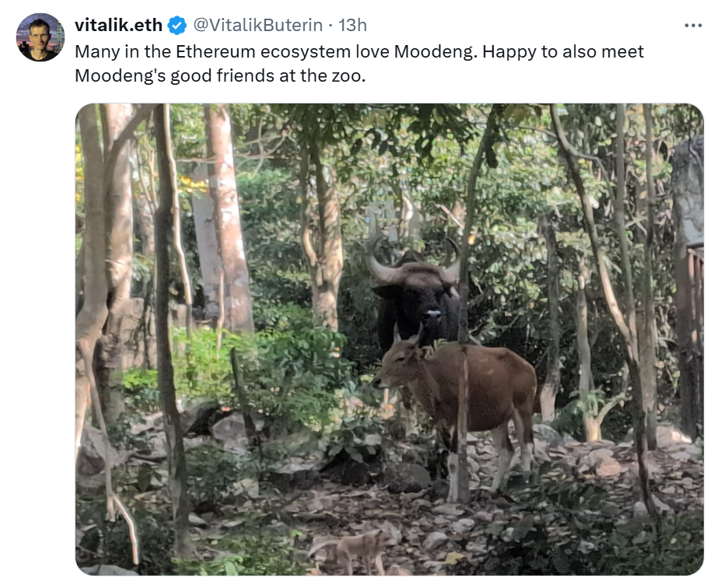
Task: Open the three-dot more options menu
Action: coord(693,26)
